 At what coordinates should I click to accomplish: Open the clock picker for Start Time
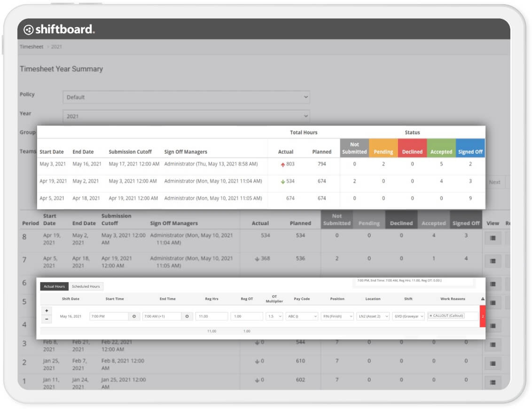pos(134,316)
